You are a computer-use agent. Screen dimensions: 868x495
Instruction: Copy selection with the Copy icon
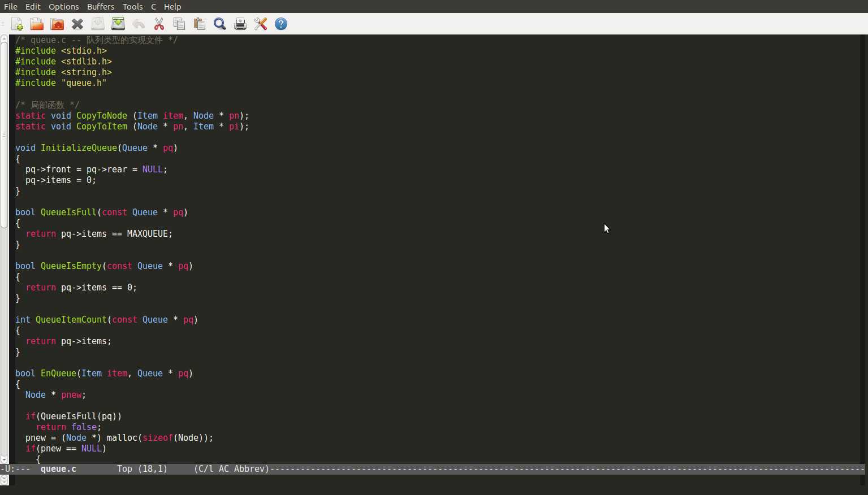(179, 24)
